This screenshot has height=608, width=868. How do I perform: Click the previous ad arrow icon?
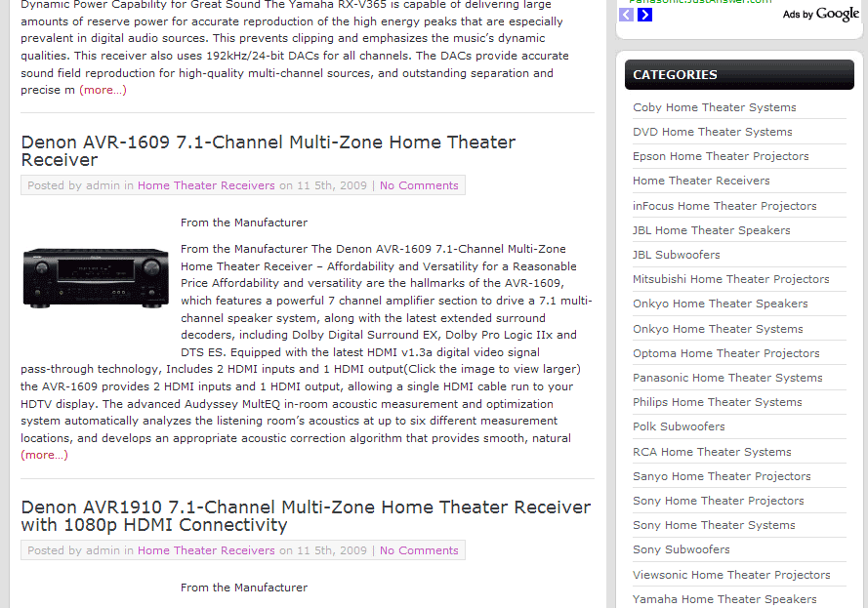click(626, 15)
